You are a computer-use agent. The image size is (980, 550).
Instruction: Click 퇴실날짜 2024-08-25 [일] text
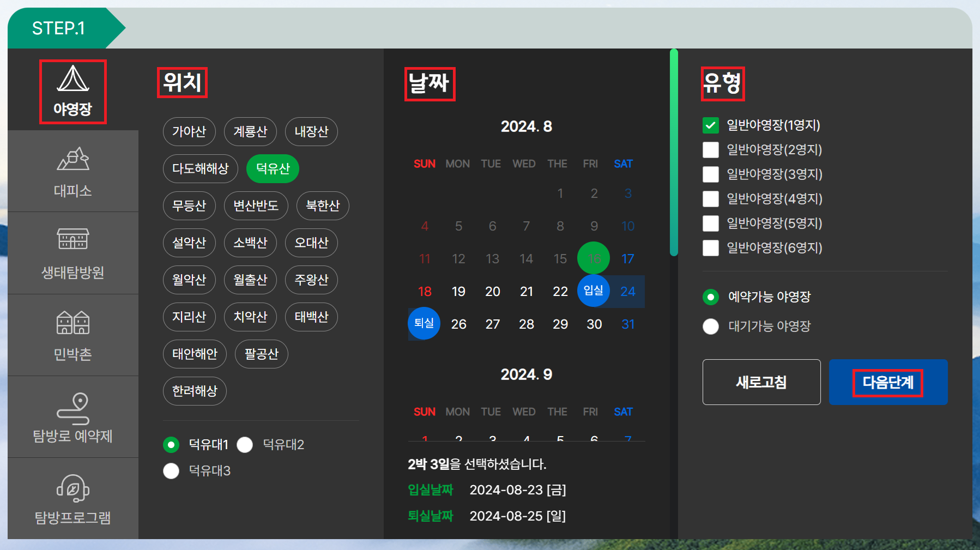[487, 516]
